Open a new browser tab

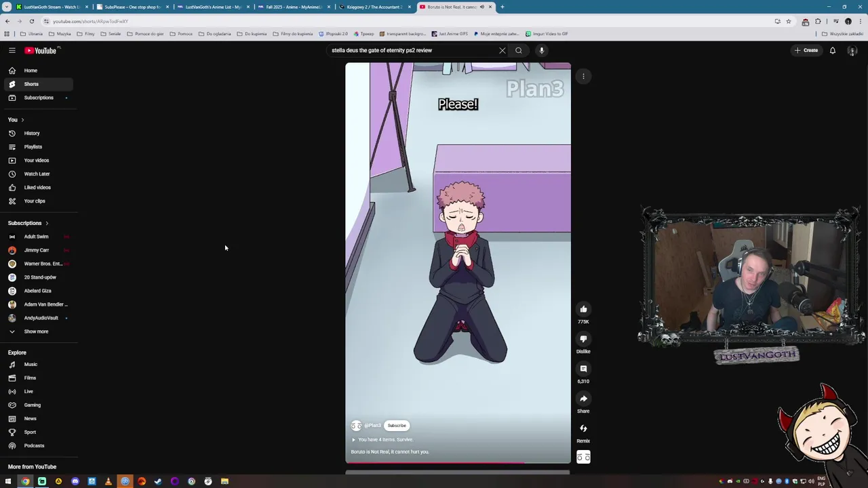click(502, 7)
